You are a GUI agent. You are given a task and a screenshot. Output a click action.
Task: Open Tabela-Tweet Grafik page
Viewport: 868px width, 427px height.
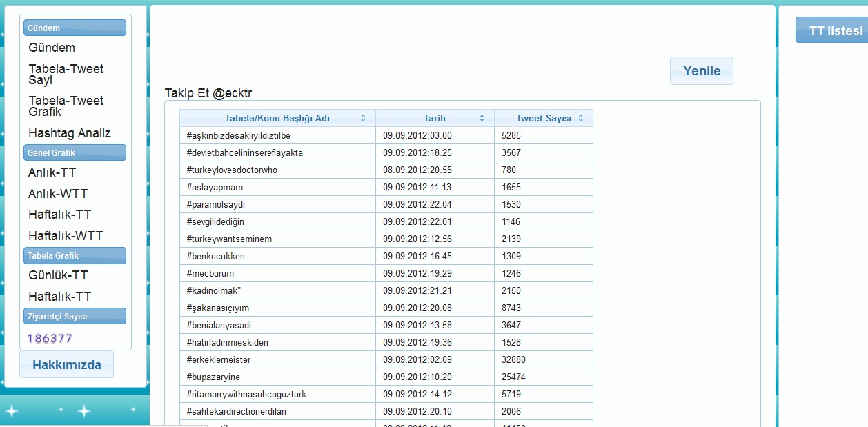[66, 106]
